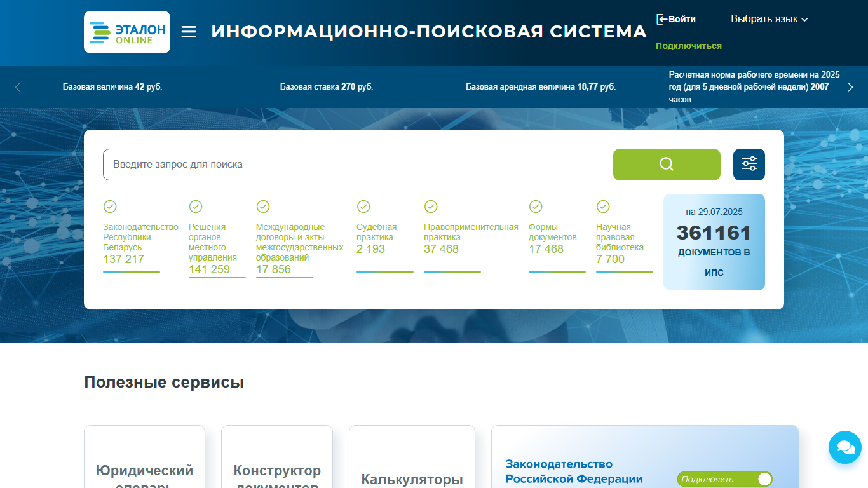Click Базовая арендная величина 18,77 руб.
Screen dimensions: 868x488
point(541,87)
